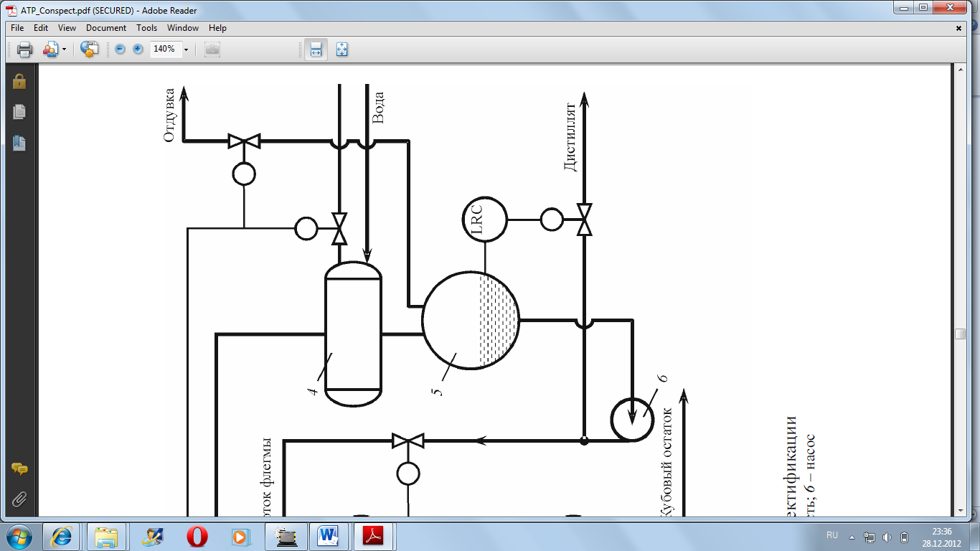Open the Comments panel
The width and height of the screenshot is (980, 551).
pos(19,468)
